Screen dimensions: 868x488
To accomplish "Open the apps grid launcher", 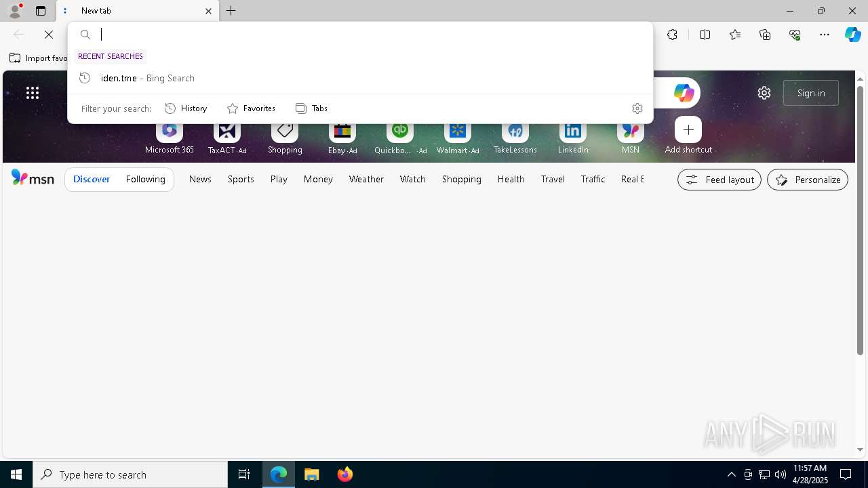I will (33, 93).
